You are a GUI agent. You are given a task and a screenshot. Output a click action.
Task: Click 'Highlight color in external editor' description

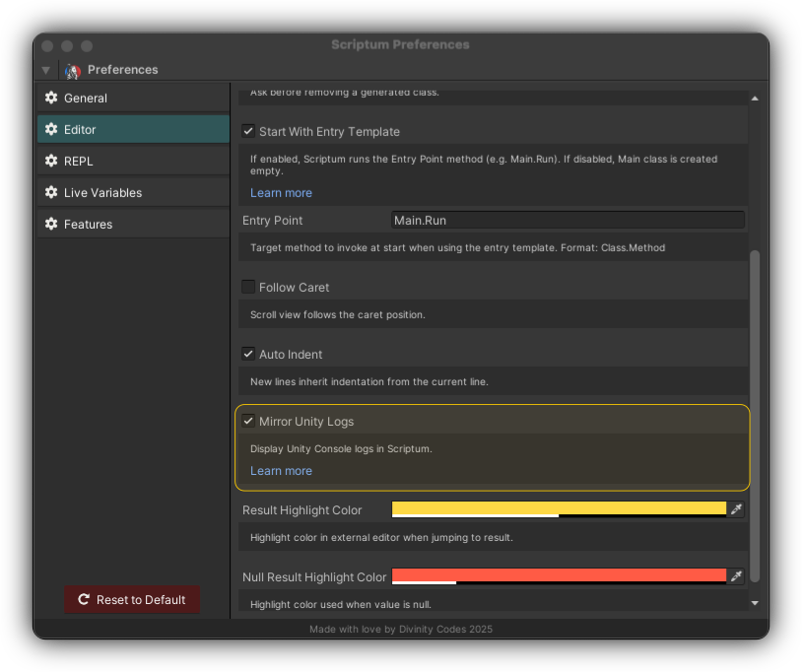[381, 537]
